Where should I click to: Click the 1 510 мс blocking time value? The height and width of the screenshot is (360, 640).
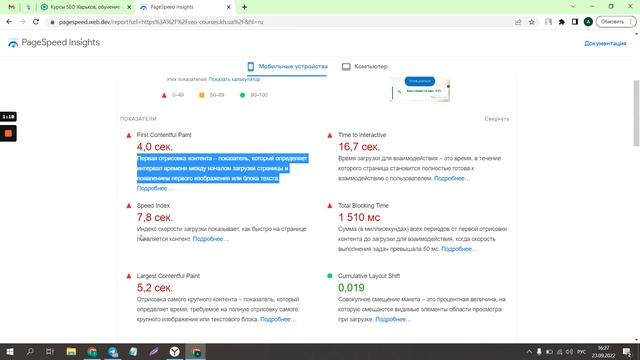[359, 217]
